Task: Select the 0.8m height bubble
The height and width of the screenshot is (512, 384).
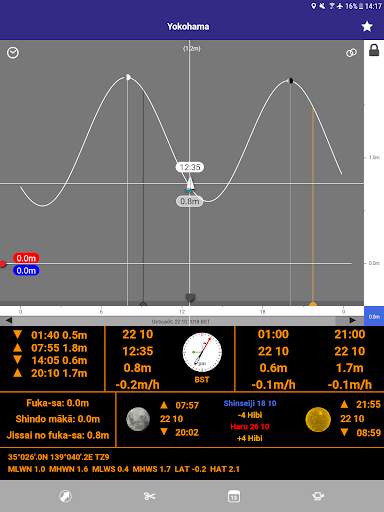Action: pyautogui.click(x=189, y=201)
